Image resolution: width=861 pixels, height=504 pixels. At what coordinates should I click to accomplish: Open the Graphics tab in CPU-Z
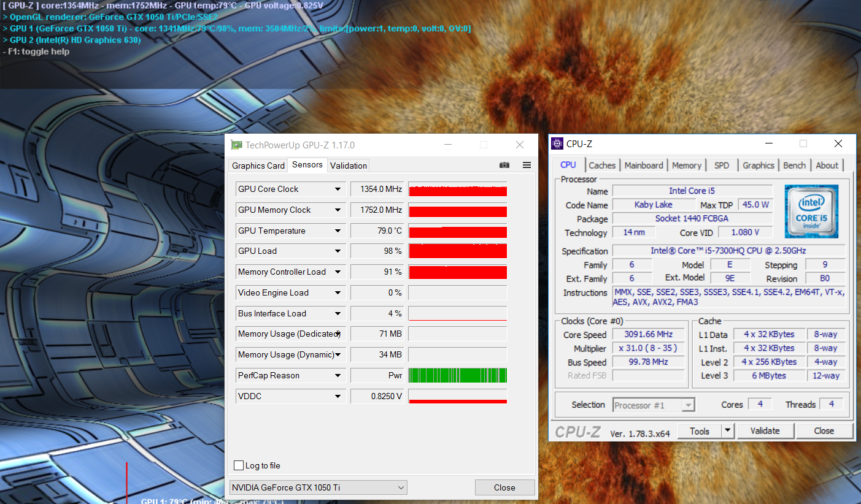tap(759, 166)
